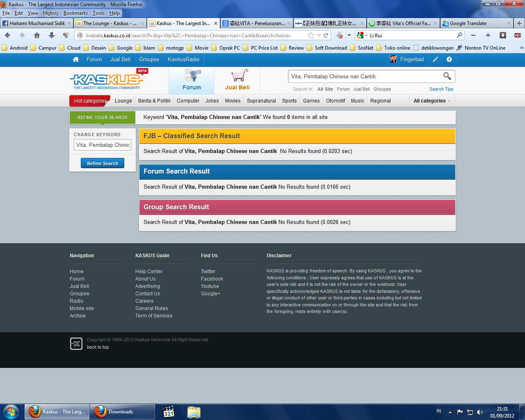The image size is (525, 420).
Task: Open Media Player Classic taskbar icon
Action: tap(169, 412)
